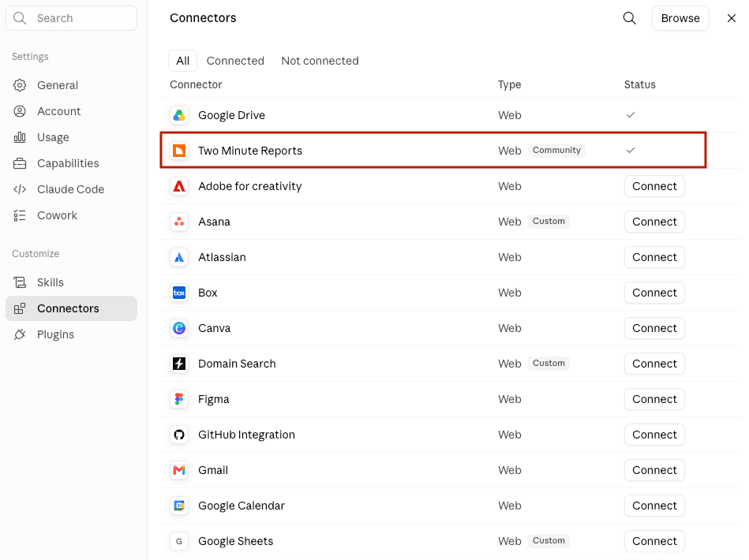Click the Two Minute Reports orange icon
The height and width of the screenshot is (560, 749).
pos(179,151)
